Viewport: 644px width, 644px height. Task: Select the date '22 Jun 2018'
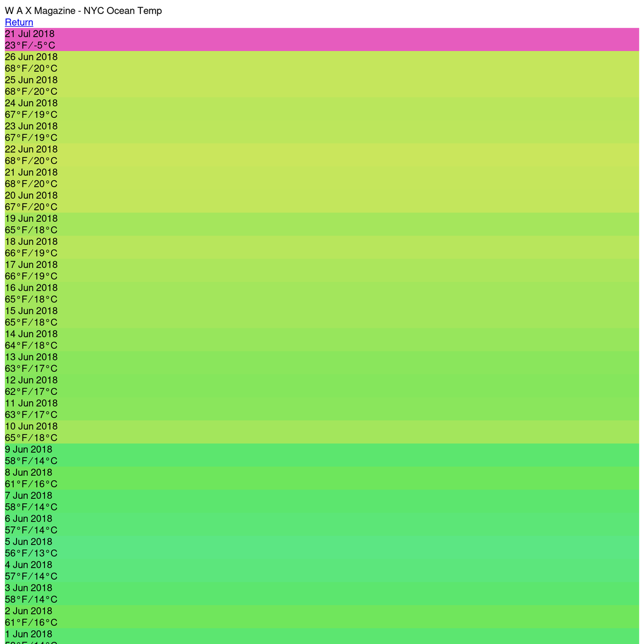coord(31,149)
